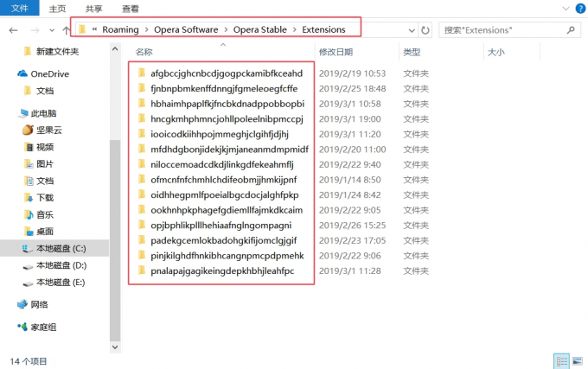Sort by the 修改日期 column header

coord(336,52)
